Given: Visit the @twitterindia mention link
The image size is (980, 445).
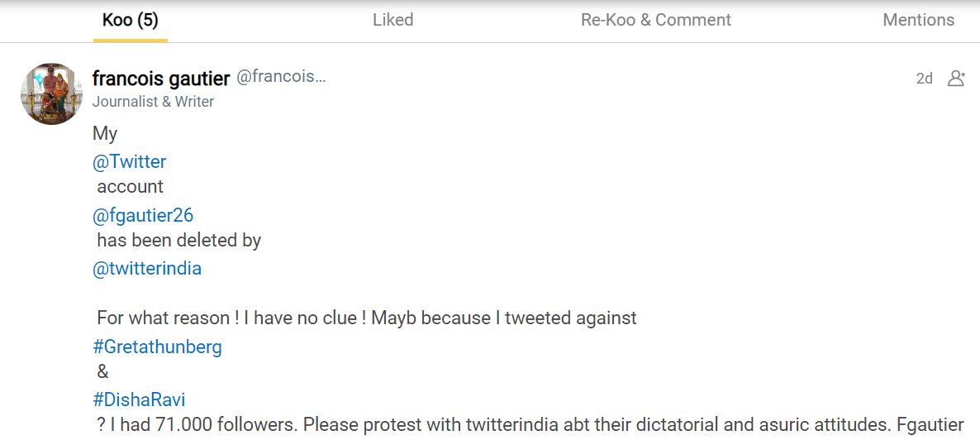Looking at the screenshot, I should 147,269.
